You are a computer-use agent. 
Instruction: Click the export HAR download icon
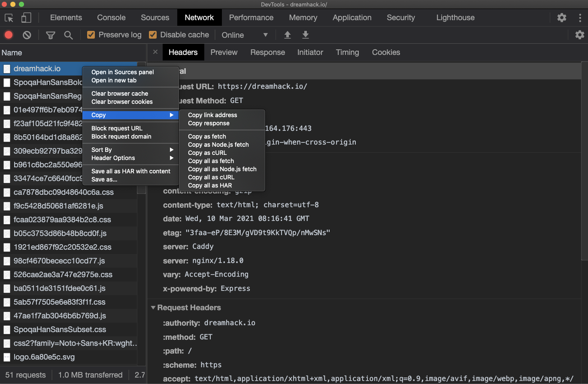tap(306, 35)
